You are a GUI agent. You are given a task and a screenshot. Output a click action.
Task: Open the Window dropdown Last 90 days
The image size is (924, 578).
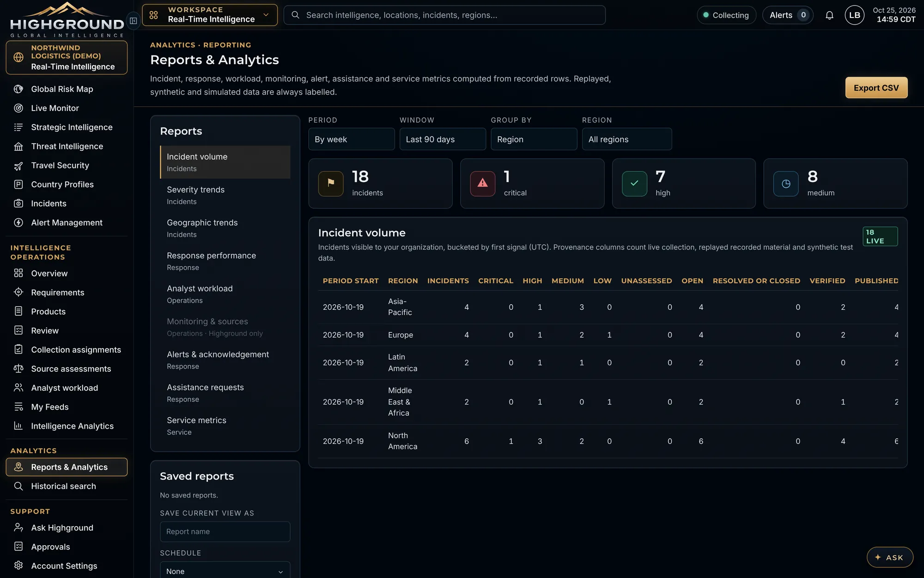pyautogui.click(x=443, y=139)
